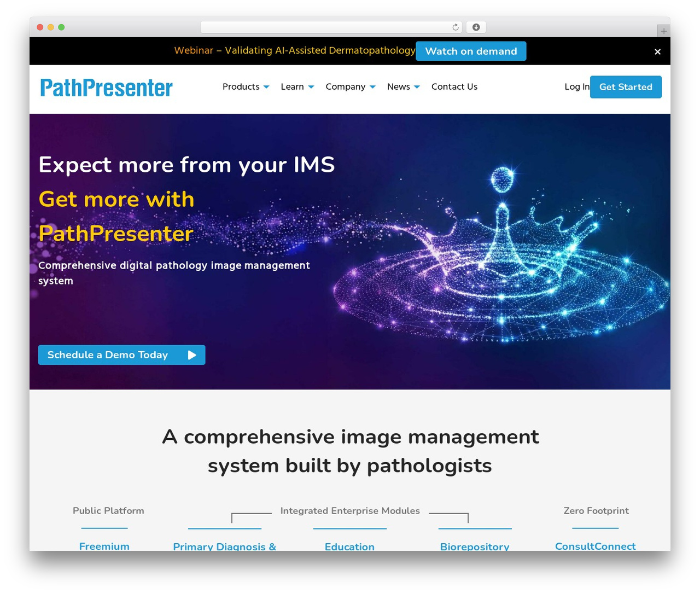
Task: Click the PathPresenter logo
Action: (x=107, y=88)
